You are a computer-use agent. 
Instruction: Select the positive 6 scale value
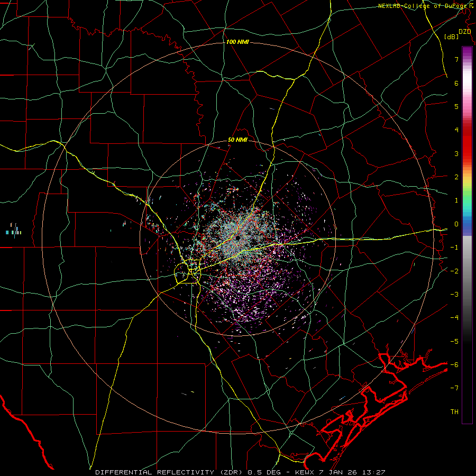456,83
